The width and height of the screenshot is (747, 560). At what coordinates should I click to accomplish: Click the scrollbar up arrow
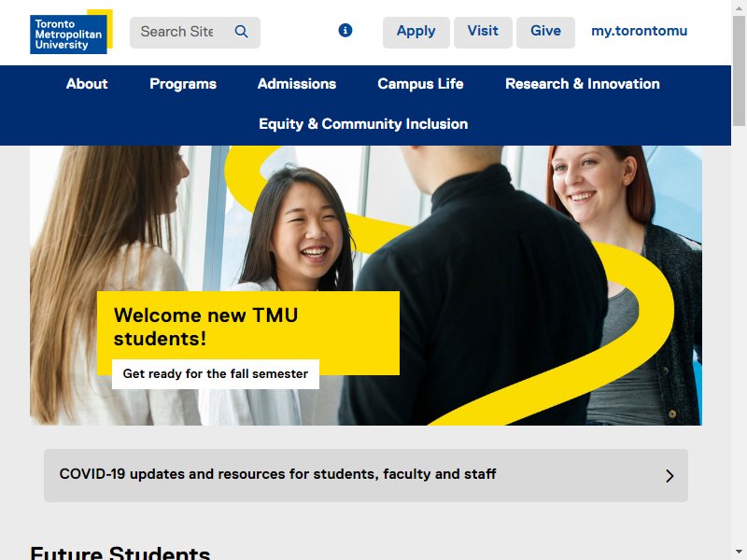click(739, 7)
